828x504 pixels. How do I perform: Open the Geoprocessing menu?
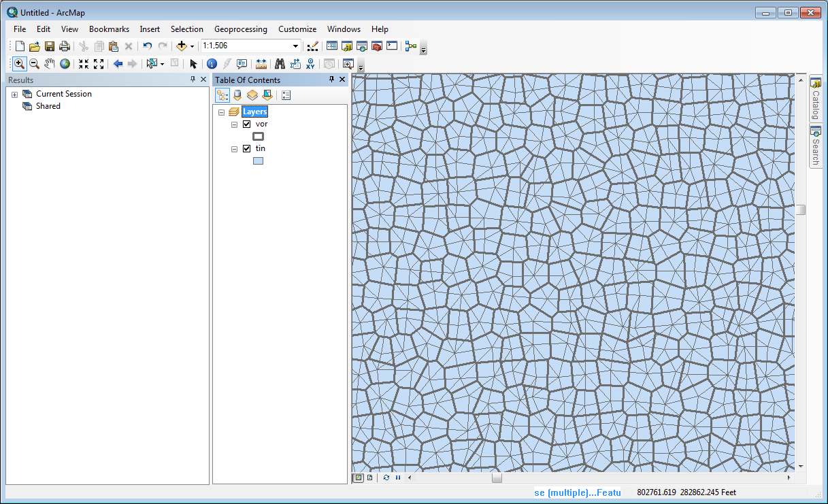(240, 29)
